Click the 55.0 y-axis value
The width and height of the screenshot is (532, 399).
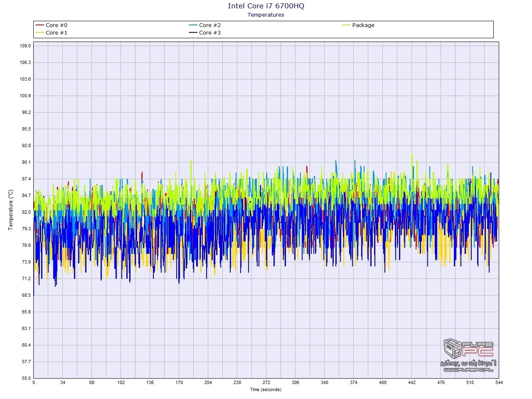[27, 378]
